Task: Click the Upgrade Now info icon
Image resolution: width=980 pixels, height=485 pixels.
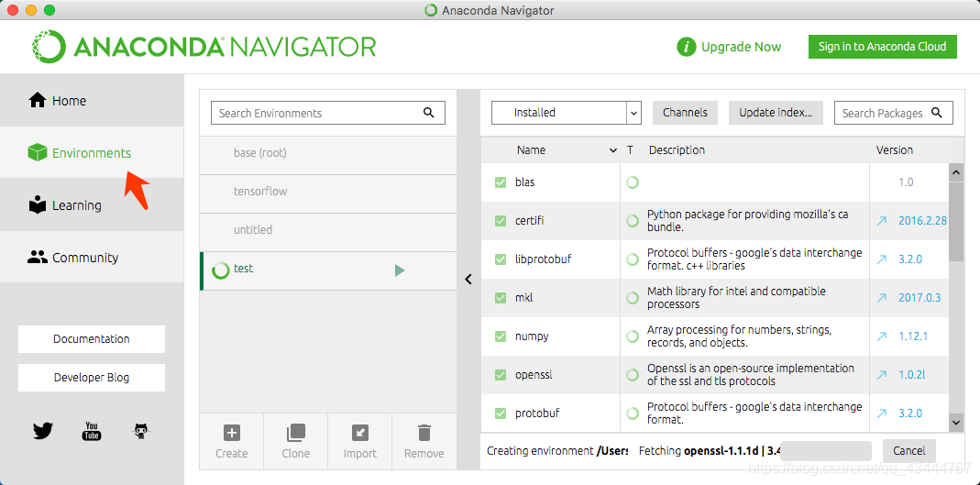Action: 687,47
